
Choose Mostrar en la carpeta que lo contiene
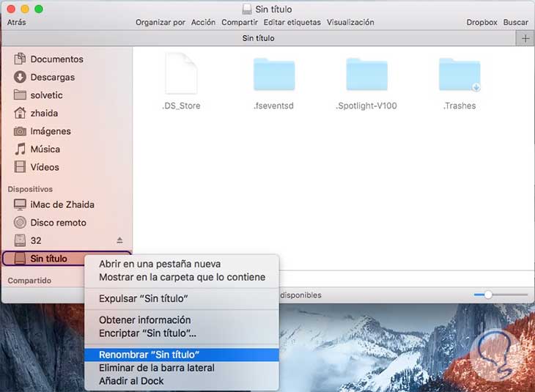pyautogui.click(x=182, y=277)
